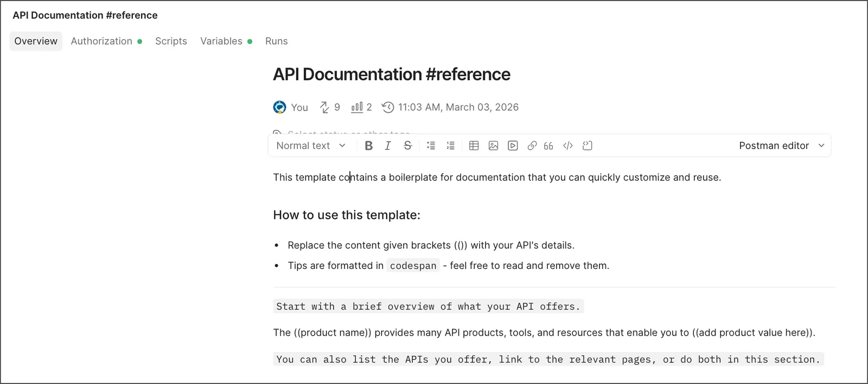This screenshot has height=384, width=868.
Task: Open the Variables tab
Action: pos(226,41)
